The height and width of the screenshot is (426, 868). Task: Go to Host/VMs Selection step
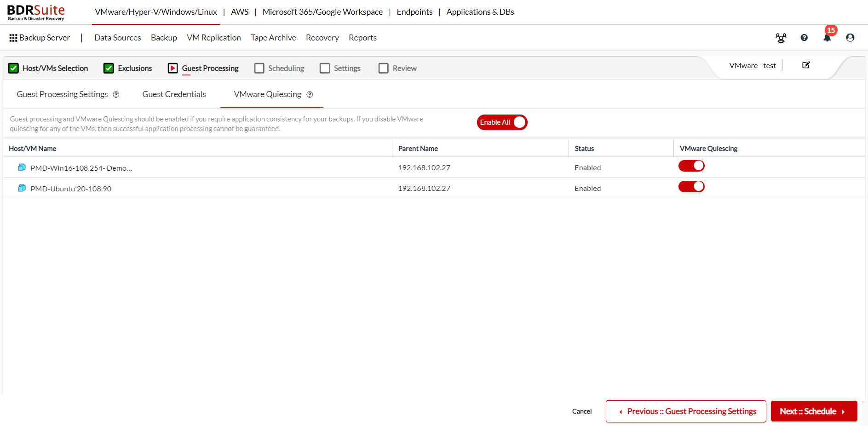48,68
